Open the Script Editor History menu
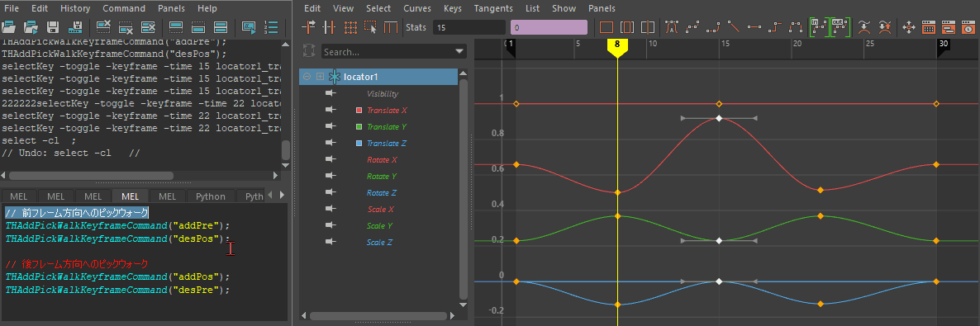Image resolution: width=980 pixels, height=326 pixels. click(76, 9)
